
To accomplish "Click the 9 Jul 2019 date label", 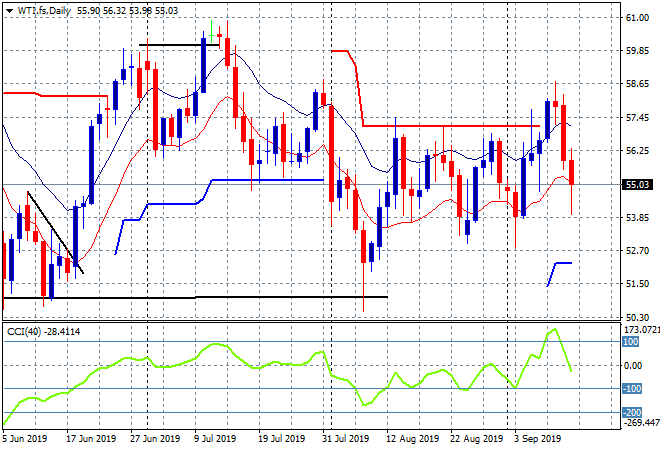I will [215, 439].
